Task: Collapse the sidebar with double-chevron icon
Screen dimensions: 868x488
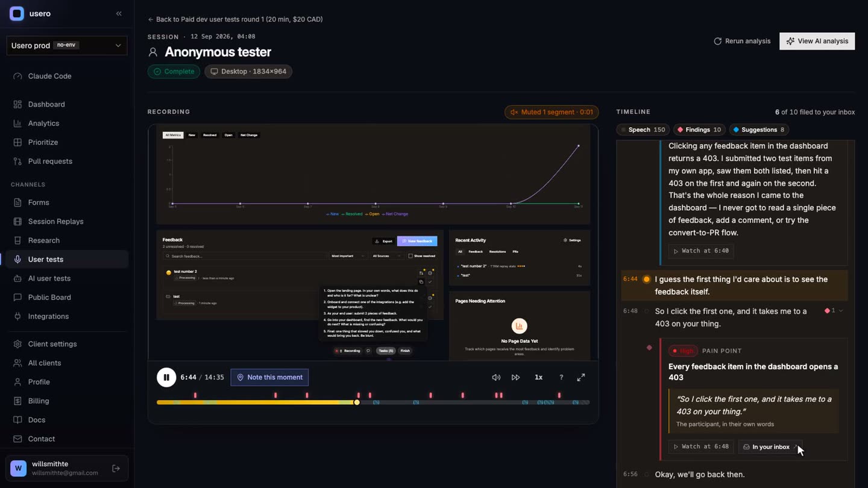Action: [119, 13]
